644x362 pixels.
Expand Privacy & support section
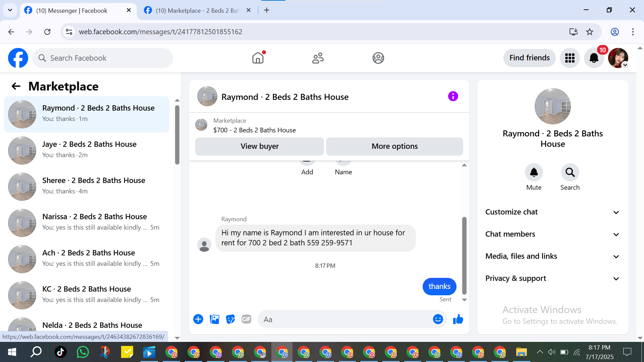pyautogui.click(x=552, y=279)
